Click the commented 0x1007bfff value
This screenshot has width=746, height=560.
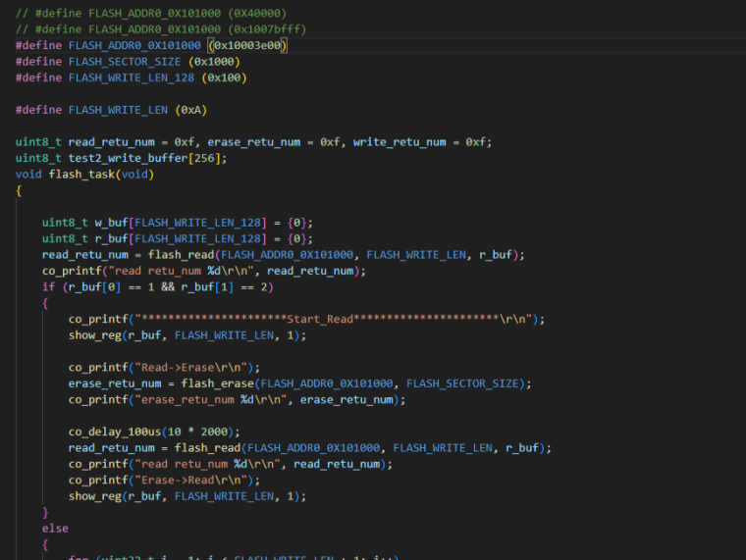[x=248, y=30]
